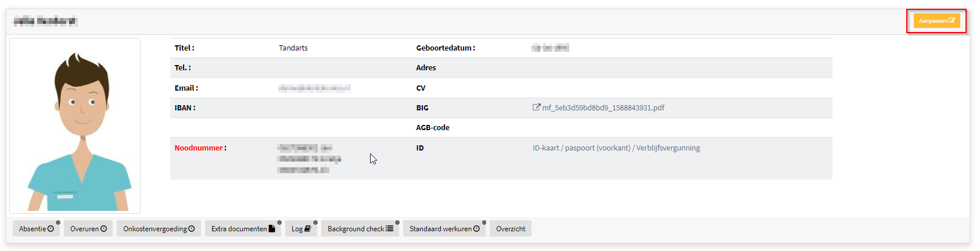
Task: Click the employee avatar picture
Action: (75, 125)
